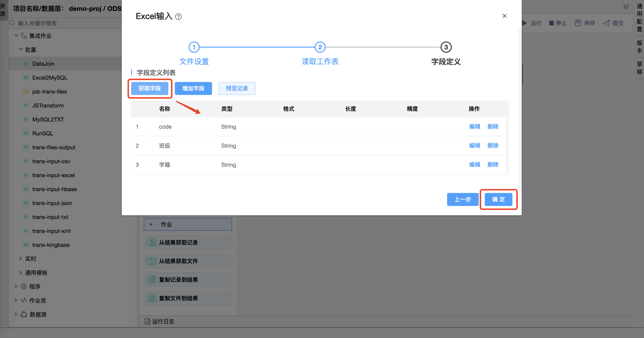644x338 pixels.
Task: Click the help icon beside Excel输入 title
Action: 178,17
